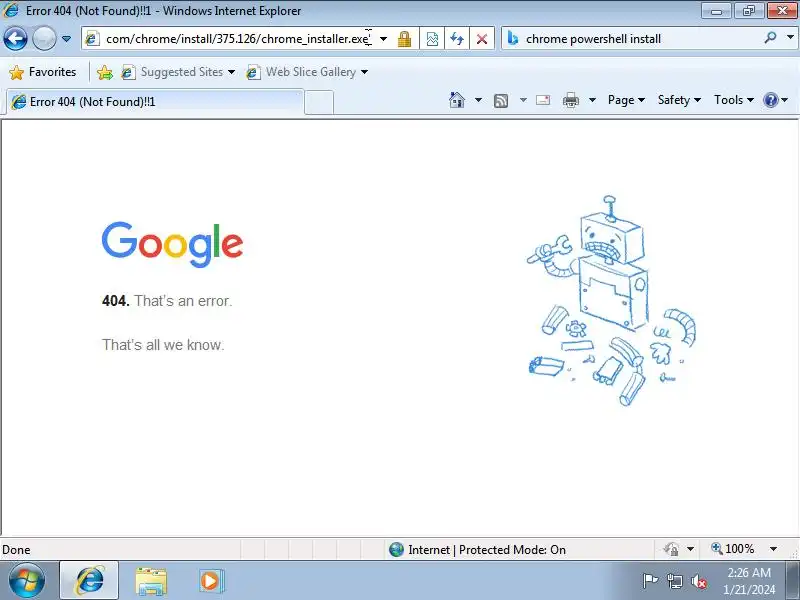Expand the Home button dropdown arrow

point(478,100)
